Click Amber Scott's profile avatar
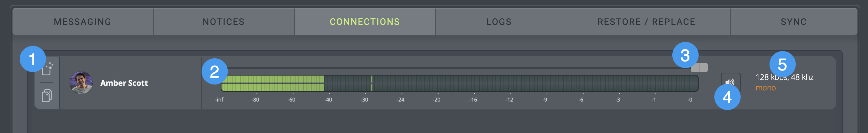Viewport: 868px width, 133px height. 81,83
